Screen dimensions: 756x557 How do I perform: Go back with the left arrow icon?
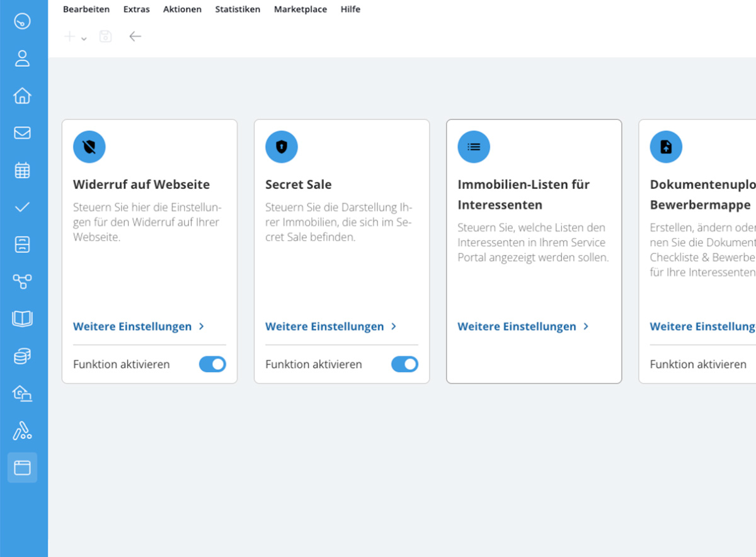(135, 37)
